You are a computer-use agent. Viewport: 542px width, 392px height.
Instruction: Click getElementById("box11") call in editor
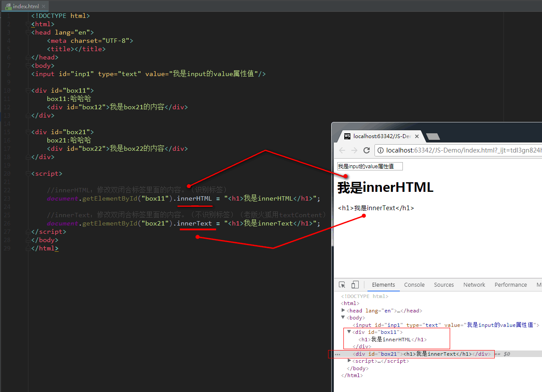point(127,198)
